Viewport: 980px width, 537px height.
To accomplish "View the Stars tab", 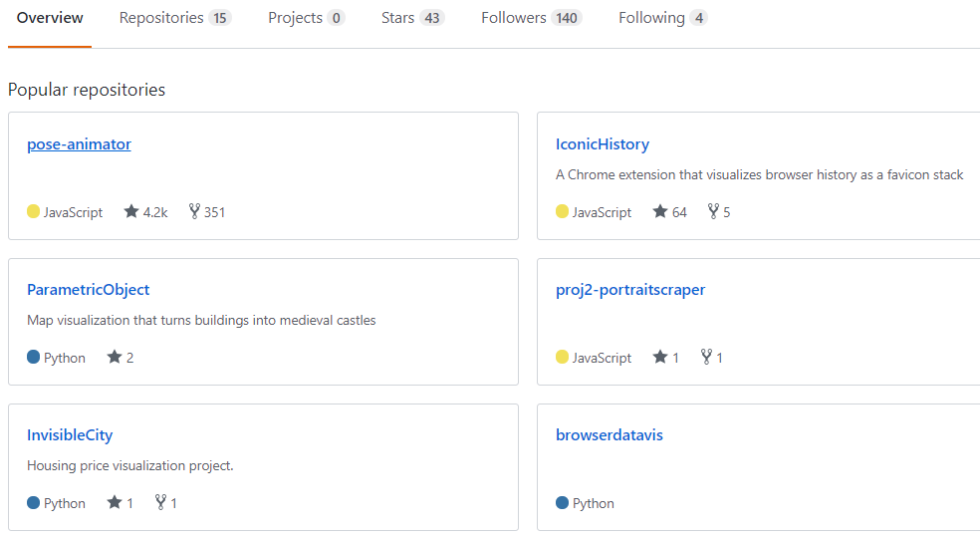I will (412, 18).
